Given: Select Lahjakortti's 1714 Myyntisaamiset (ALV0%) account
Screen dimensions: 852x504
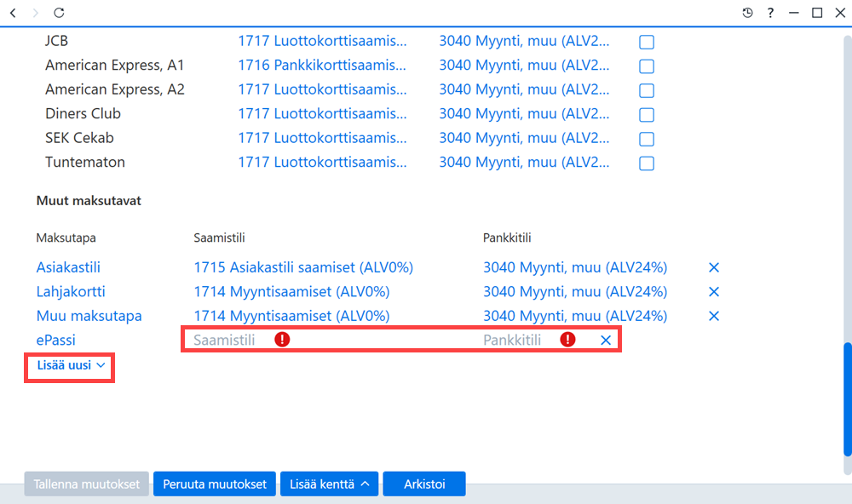Looking at the screenshot, I should 291,292.
